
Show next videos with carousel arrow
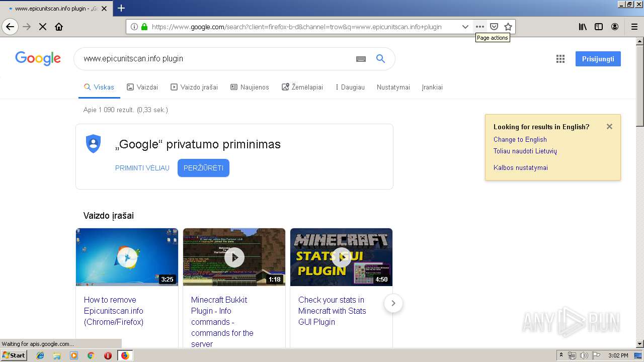coord(393,303)
